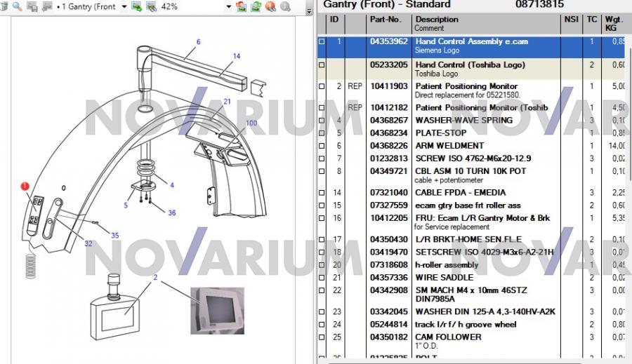Click the grayed-out globe icon in toolbar
This screenshot has height=364, width=632.
[285, 6]
